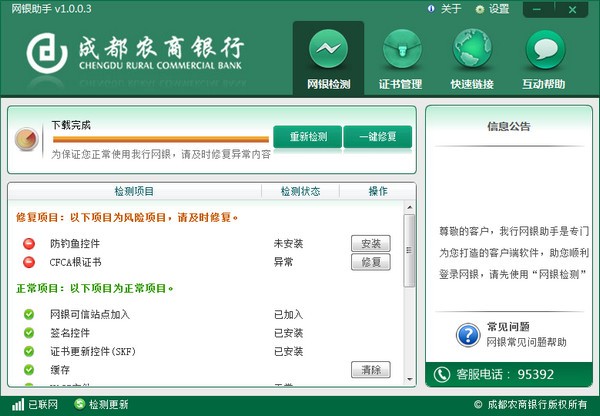The height and width of the screenshot is (416, 600).
Task: Open 常见问题 help link
Action: 508,326
